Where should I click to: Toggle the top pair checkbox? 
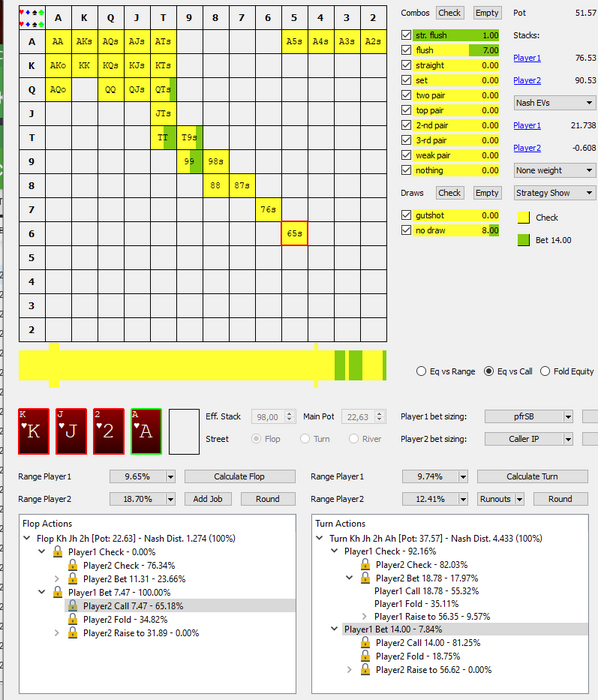click(x=406, y=110)
